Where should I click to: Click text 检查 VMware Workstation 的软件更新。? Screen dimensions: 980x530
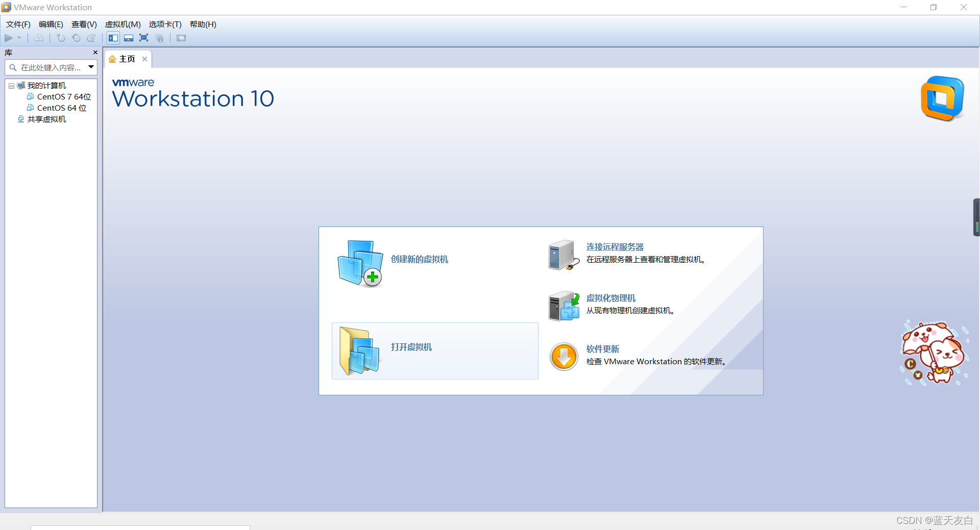tap(656, 362)
